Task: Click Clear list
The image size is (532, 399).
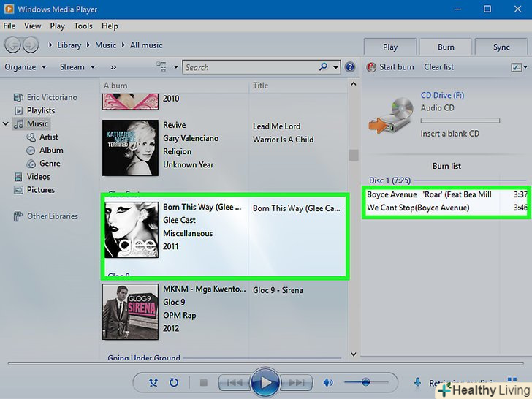Action: point(438,67)
